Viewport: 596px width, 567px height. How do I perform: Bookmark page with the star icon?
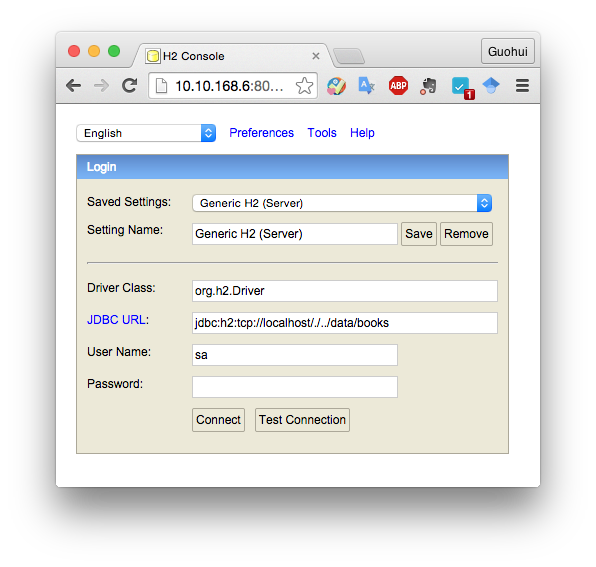(x=304, y=86)
